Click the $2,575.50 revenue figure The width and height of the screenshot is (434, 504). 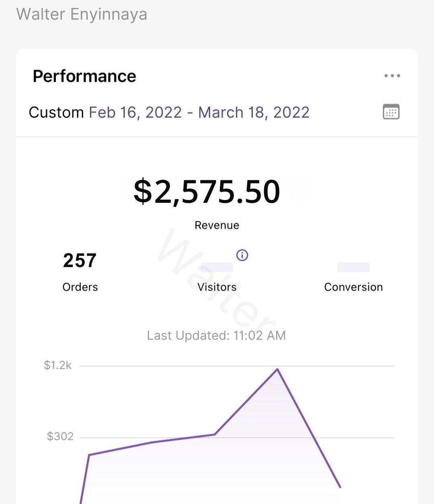point(207,192)
